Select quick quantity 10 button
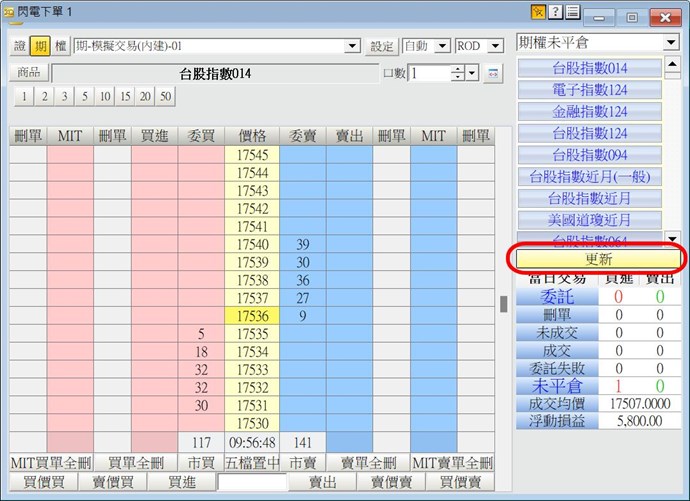The height and width of the screenshot is (501, 690). [x=105, y=96]
